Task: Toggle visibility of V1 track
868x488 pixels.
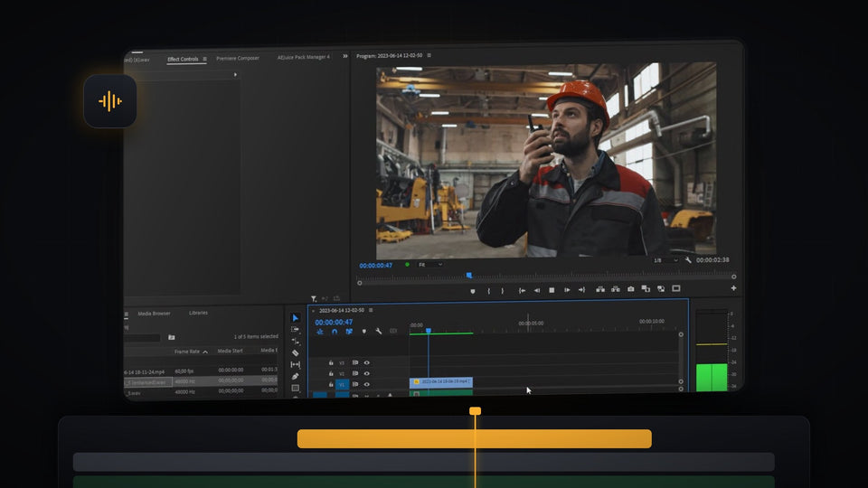Action: pyautogui.click(x=366, y=385)
